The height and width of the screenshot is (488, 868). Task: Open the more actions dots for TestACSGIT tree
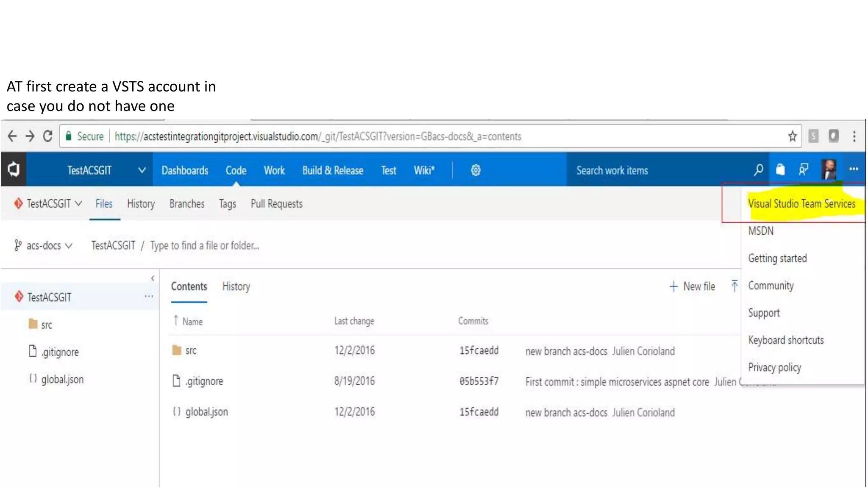(x=148, y=297)
